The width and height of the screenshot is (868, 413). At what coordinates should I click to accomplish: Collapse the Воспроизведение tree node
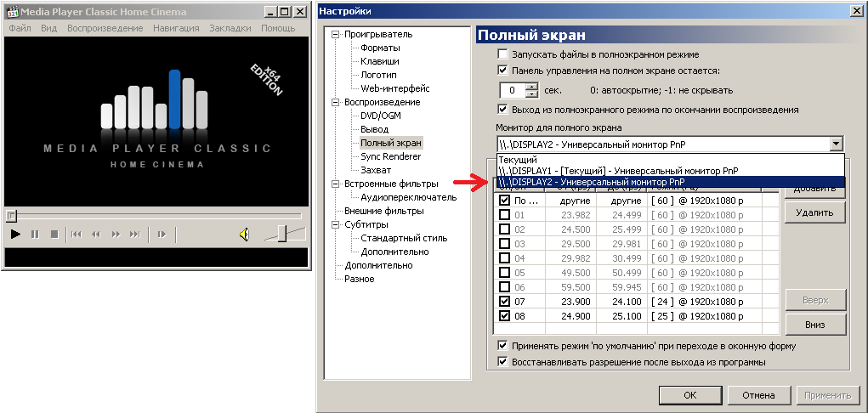coord(335,103)
